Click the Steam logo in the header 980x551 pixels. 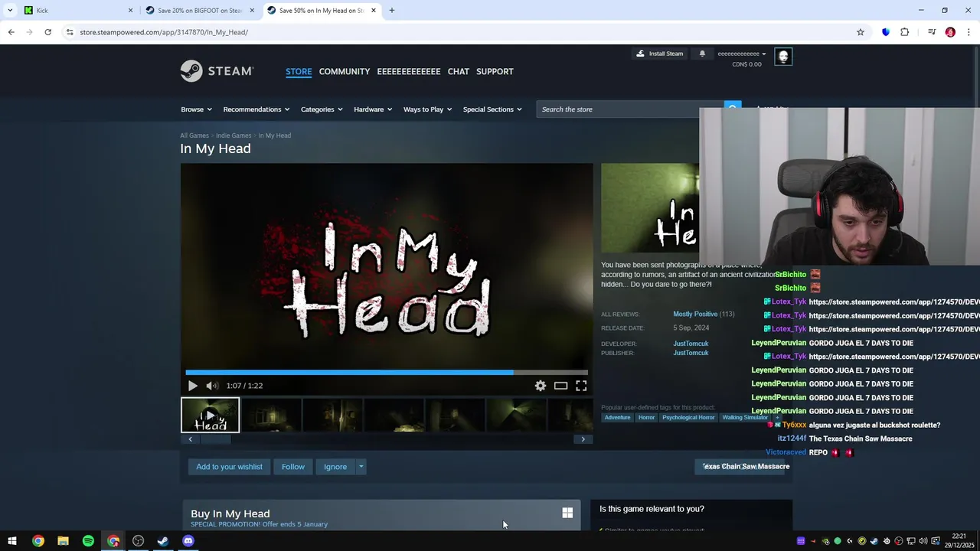[217, 71]
